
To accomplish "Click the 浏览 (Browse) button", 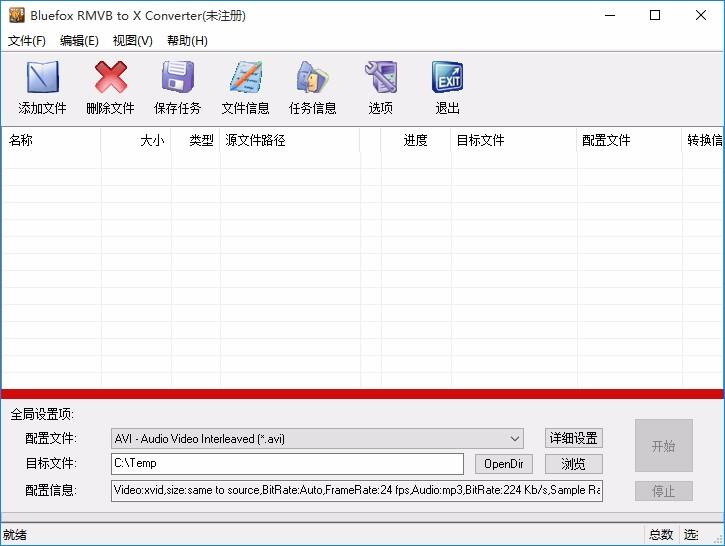I will [573, 464].
